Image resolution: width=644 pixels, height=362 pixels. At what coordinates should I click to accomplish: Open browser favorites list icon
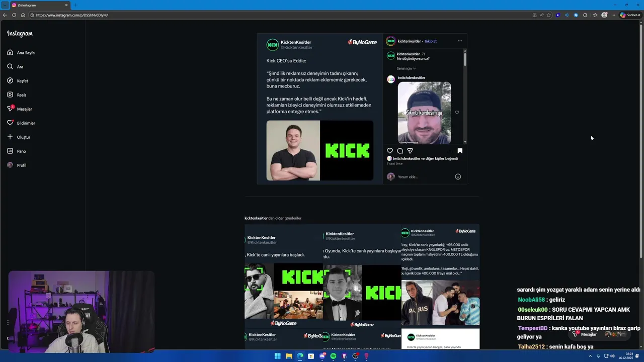point(595,15)
